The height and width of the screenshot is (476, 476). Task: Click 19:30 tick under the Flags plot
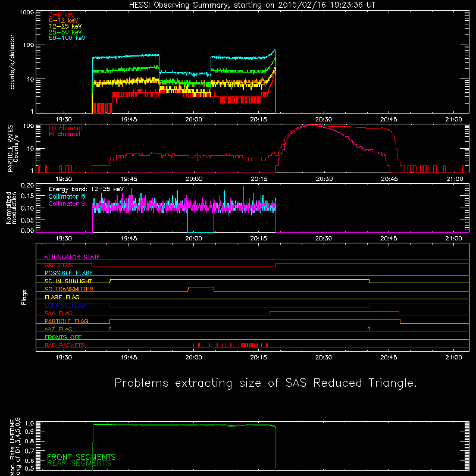tap(64, 358)
